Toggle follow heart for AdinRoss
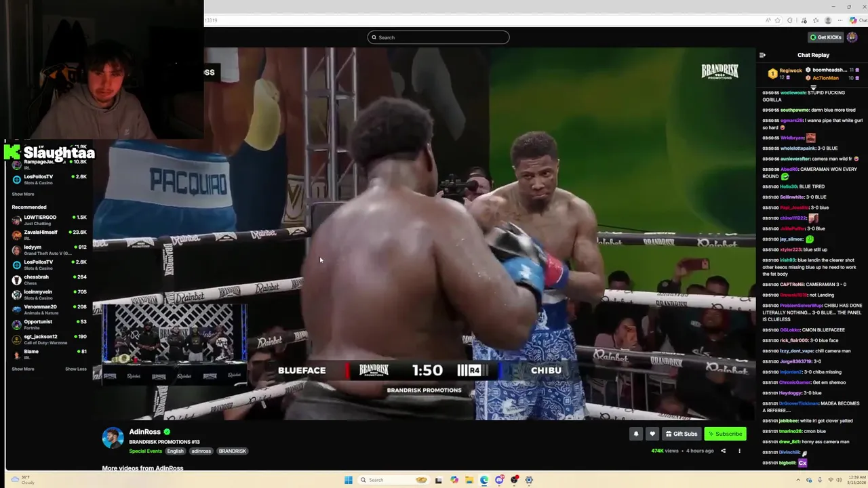 coord(652,434)
